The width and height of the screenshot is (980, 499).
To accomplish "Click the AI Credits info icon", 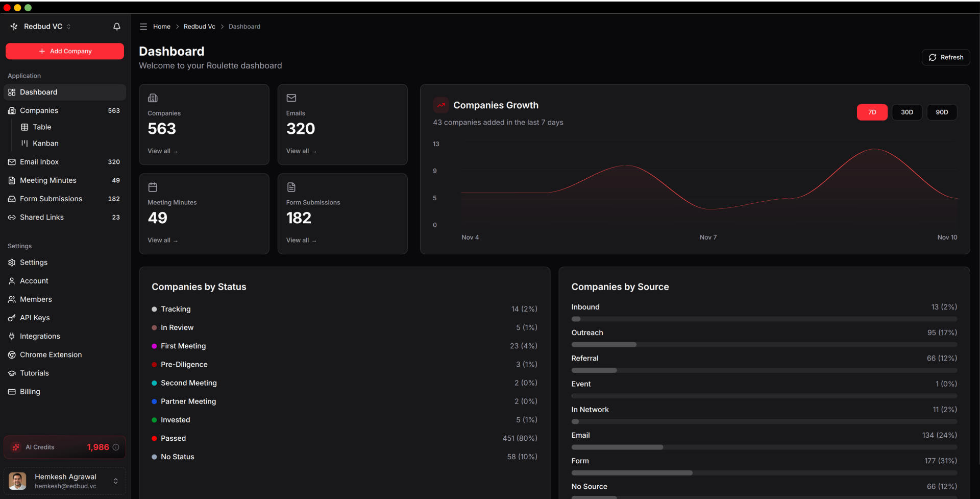I will pos(116,447).
